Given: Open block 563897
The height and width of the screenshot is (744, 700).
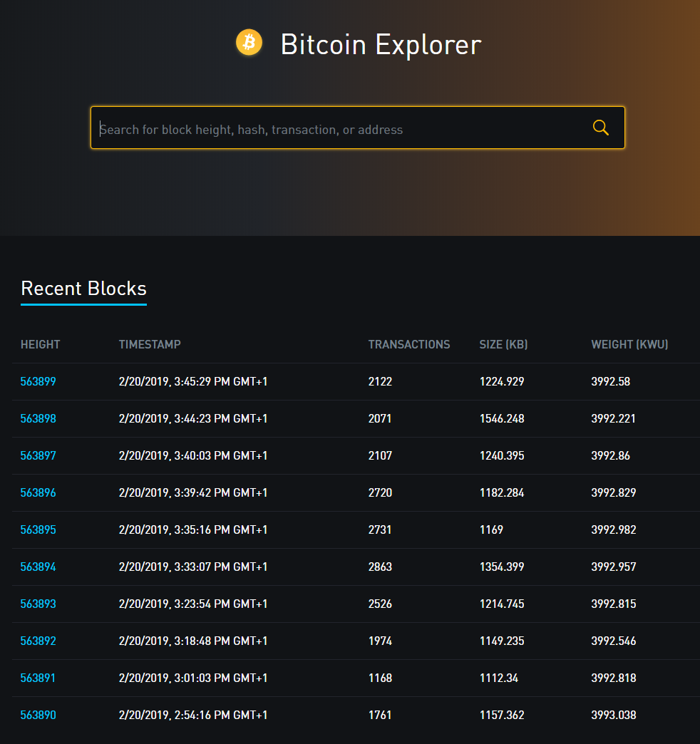Looking at the screenshot, I should click(x=38, y=455).
